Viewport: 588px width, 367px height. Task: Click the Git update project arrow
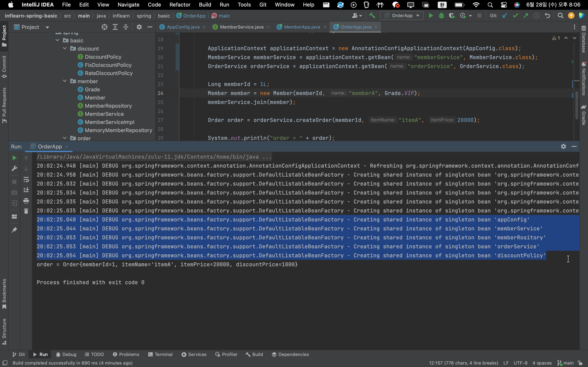tap(505, 16)
